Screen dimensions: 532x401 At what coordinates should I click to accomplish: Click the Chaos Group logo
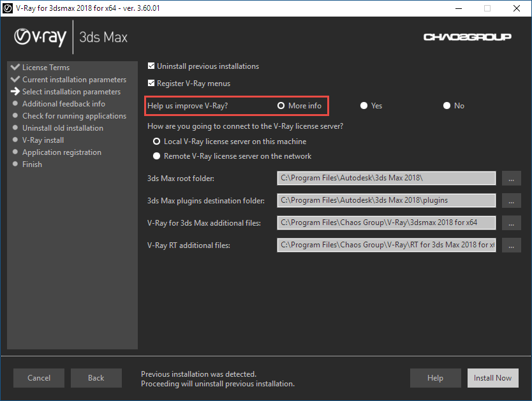pyautogui.click(x=467, y=37)
